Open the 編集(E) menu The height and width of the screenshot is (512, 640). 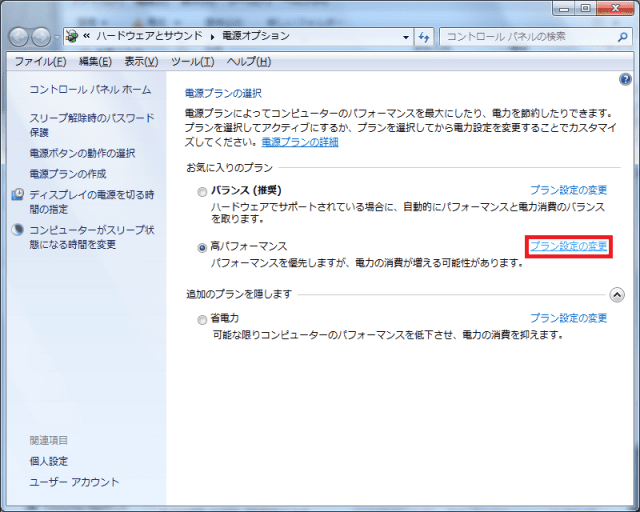(95, 61)
